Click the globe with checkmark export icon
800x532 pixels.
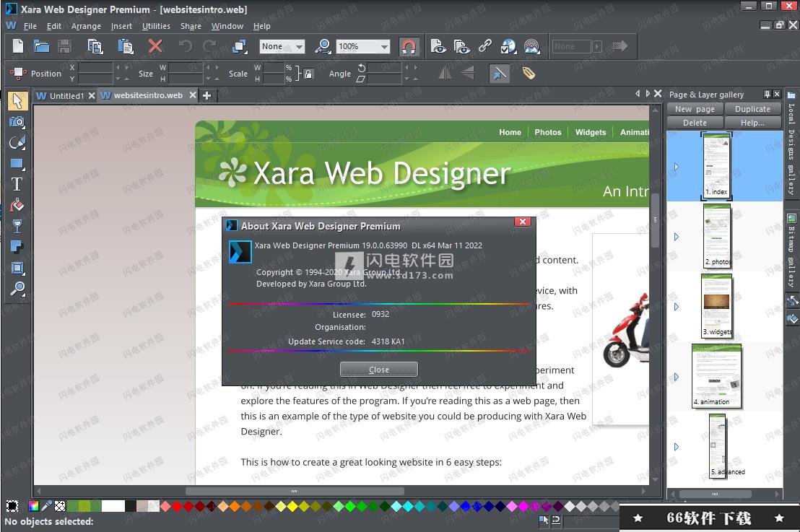click(508, 46)
